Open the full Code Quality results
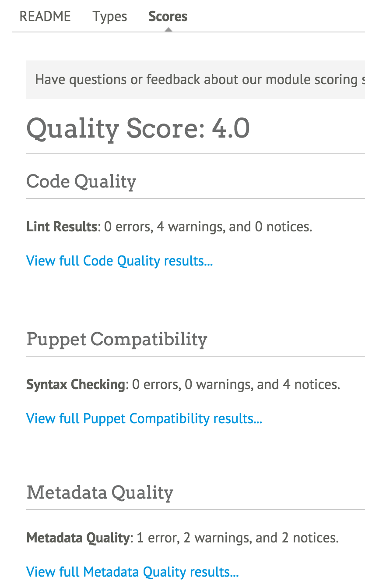 pyautogui.click(x=119, y=261)
